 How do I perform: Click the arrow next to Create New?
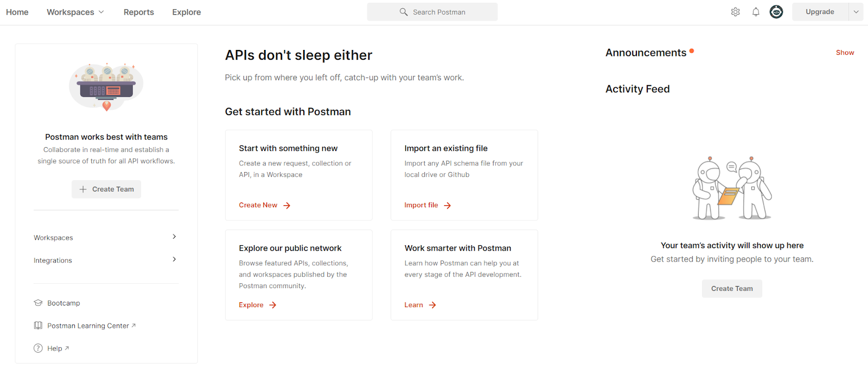pyautogui.click(x=287, y=206)
